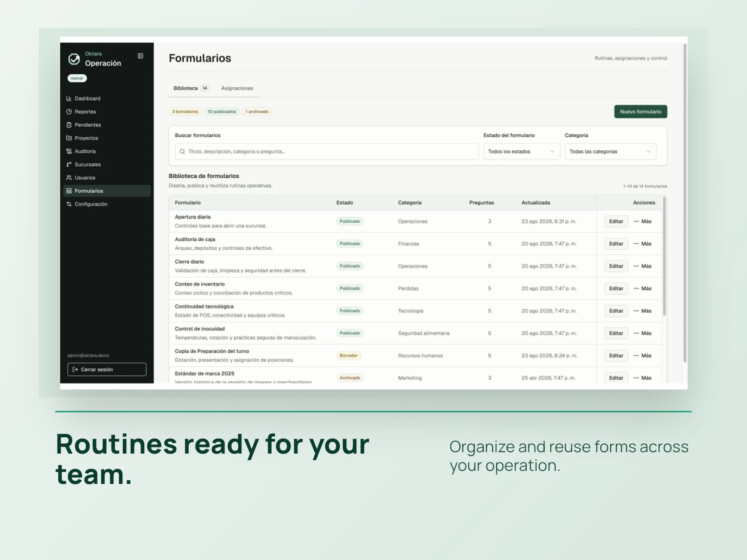
Task: Edit the Apertura diaria form
Action: 616,221
